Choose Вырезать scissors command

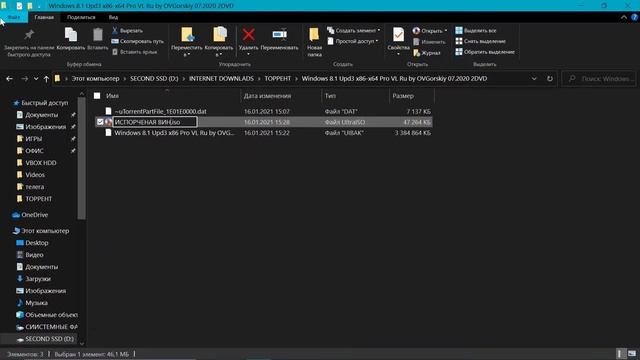[x=127, y=31]
